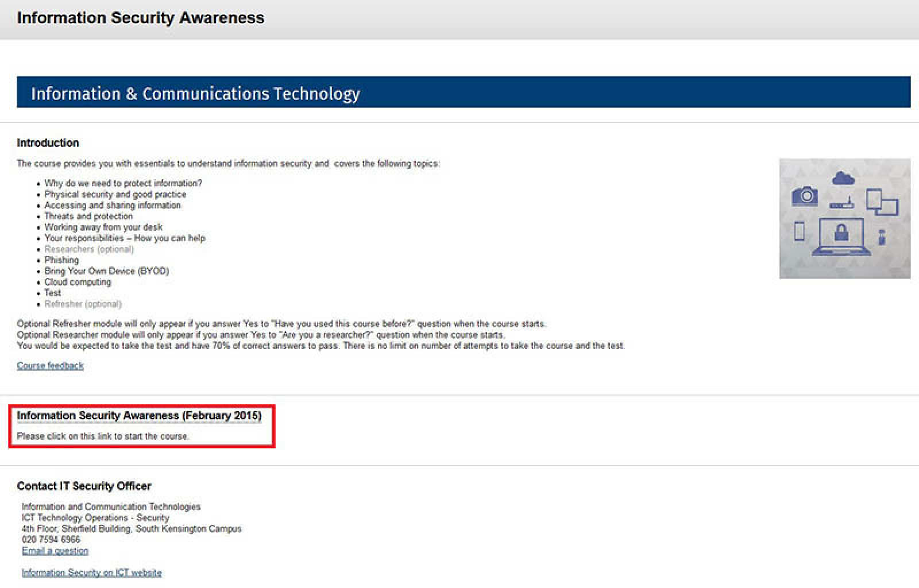This screenshot has height=588, width=919.
Task: Open the Email a question link
Action: (55, 551)
